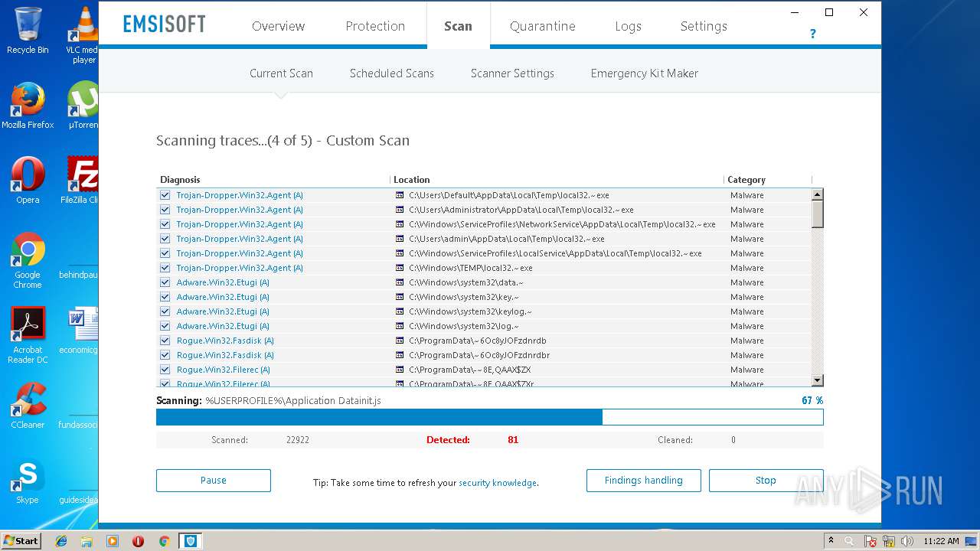Screen dimensions: 980x551
Task: Open µTorrent desktop shortcut
Action: pyautogui.click(x=83, y=106)
